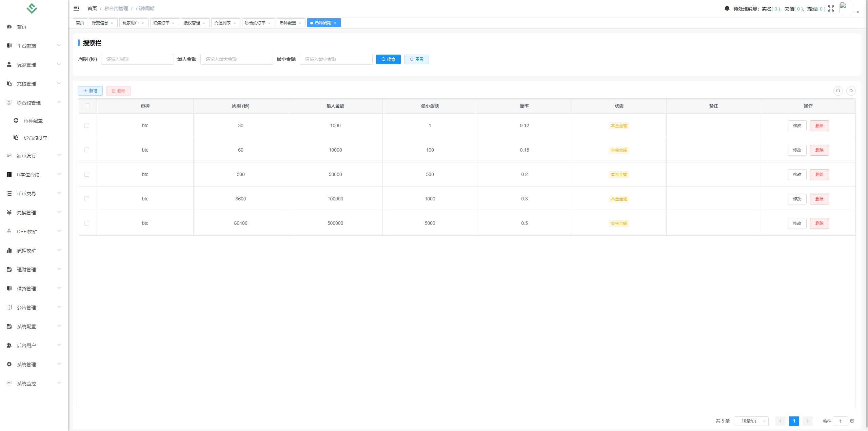This screenshot has width=868, height=431.
Task: Expand the 平台数据 menu chevron
Action: (59, 45)
